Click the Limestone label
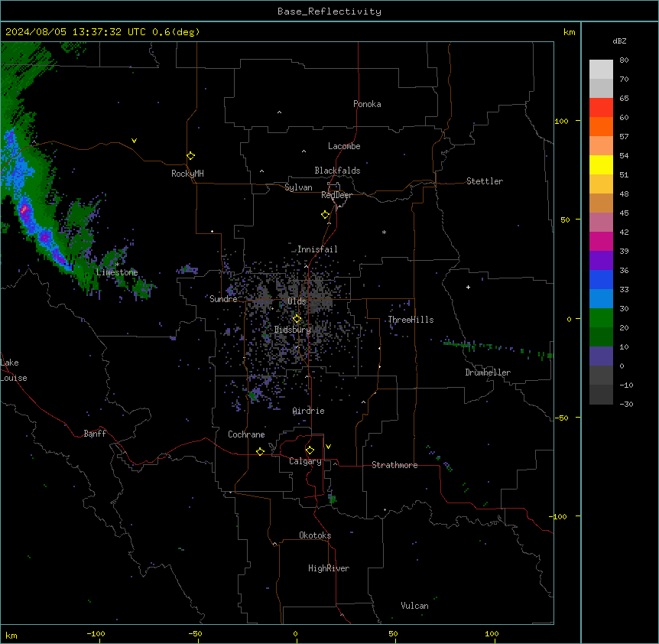The height and width of the screenshot is (644, 659). tap(117, 272)
